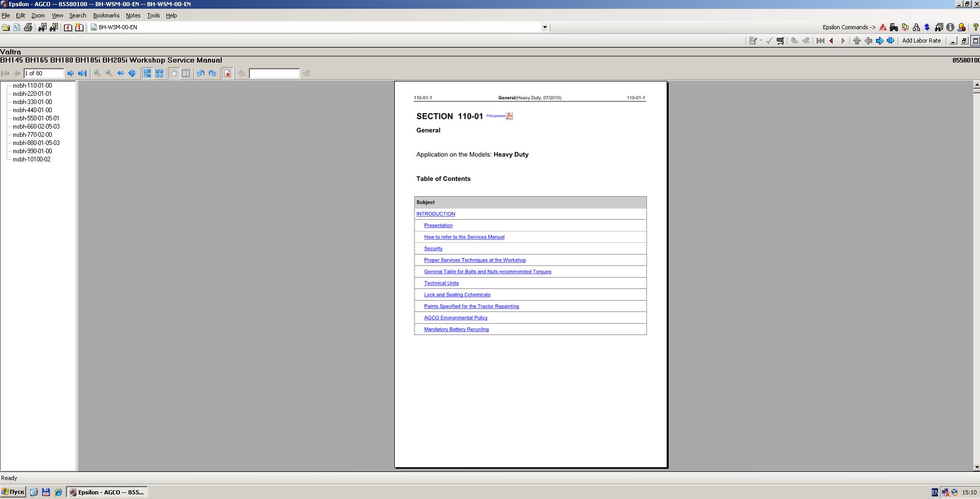The height and width of the screenshot is (499, 980).
Task: Open the Zoom menu
Action: [x=38, y=15]
